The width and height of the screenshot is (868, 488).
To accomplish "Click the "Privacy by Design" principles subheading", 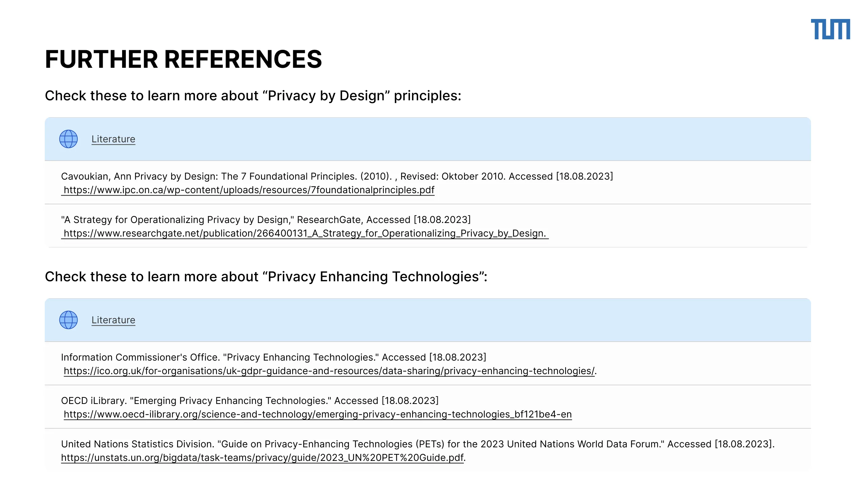I will (253, 96).
